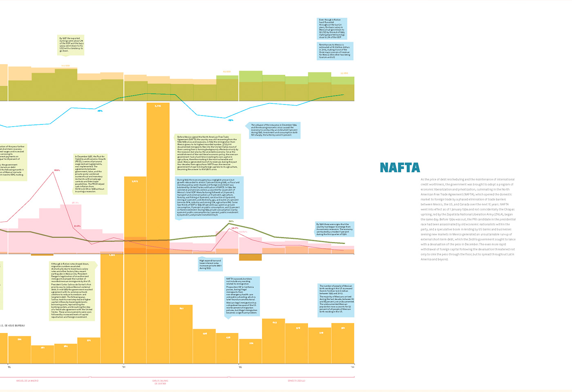Image resolution: width=572 pixels, height=392 pixels.
Task: Click the -25% label on blue line
Action: (x=230, y=120)
